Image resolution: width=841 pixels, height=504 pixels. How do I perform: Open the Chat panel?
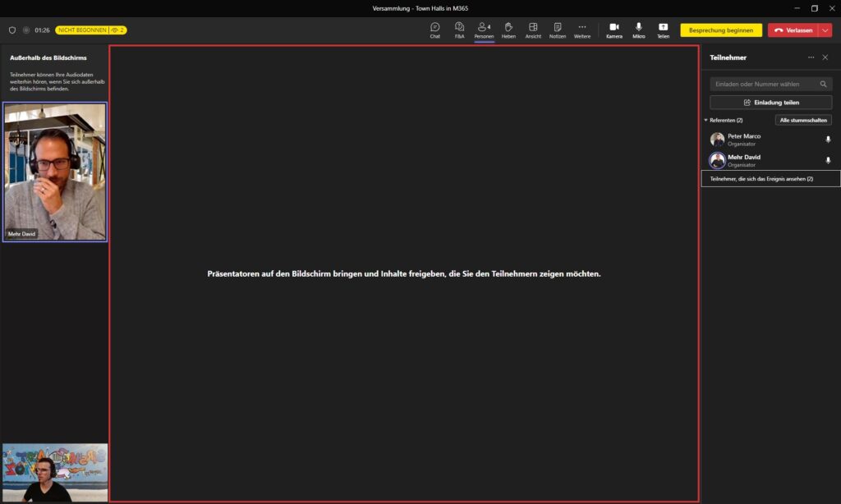(435, 30)
